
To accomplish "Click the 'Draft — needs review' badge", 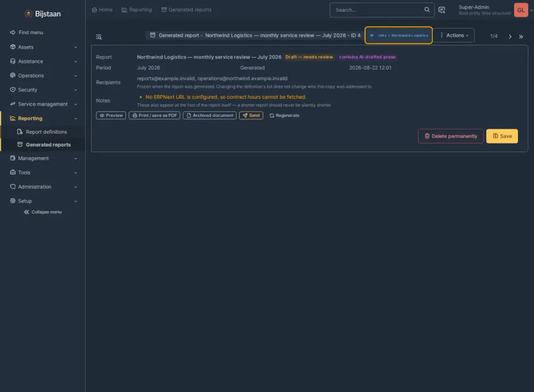I will tap(309, 57).
